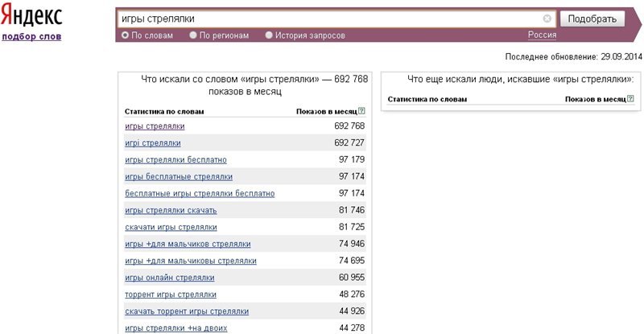Viewport: 644px width, 334px height.
Task: Click the 48 276 impressions value
Action: pos(352,294)
